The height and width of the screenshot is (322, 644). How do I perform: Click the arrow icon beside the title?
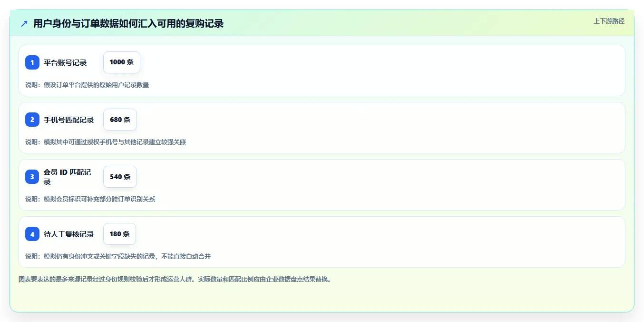24,23
